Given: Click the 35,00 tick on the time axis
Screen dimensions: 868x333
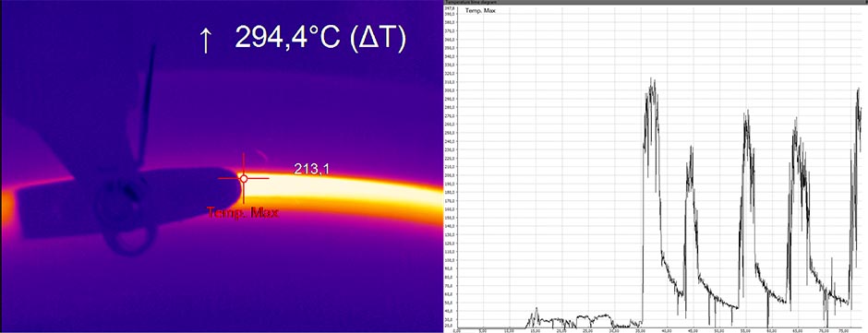Looking at the screenshot, I should tap(641, 331).
